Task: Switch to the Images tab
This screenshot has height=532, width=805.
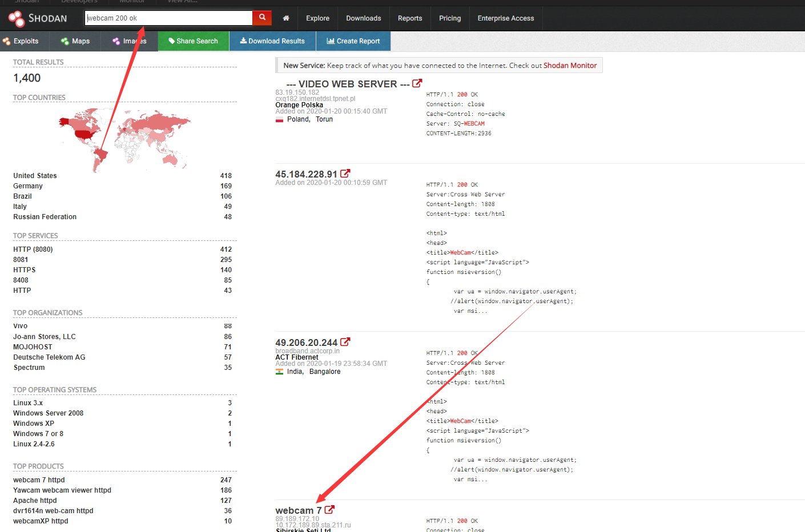Action: pos(130,41)
